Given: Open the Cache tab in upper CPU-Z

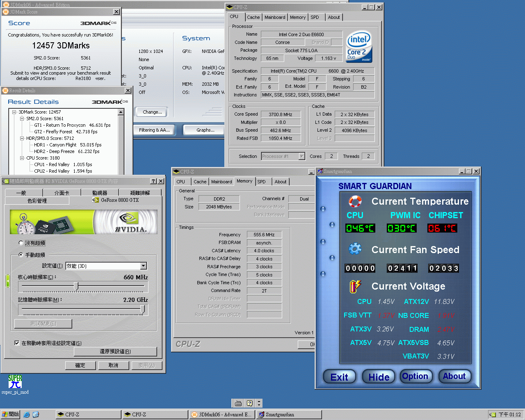Looking at the screenshot, I should 253,17.
